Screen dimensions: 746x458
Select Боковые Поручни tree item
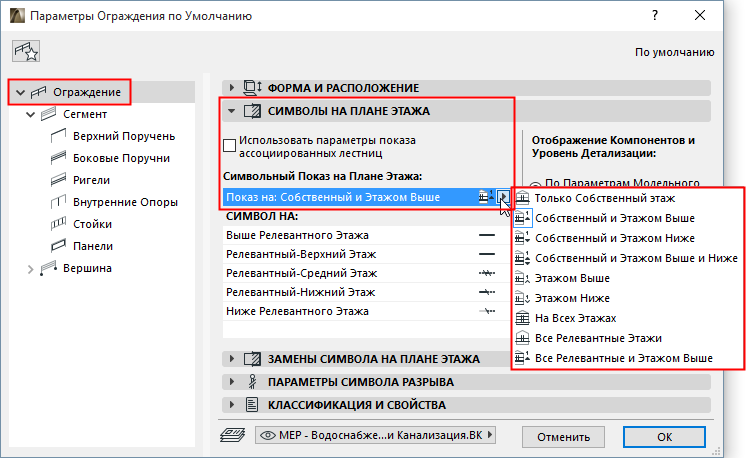(x=121, y=158)
